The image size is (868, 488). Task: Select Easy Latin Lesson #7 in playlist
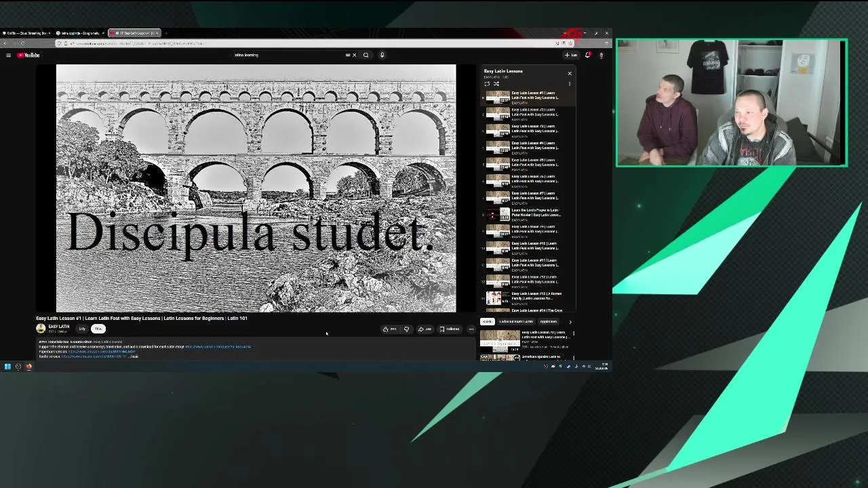click(x=528, y=197)
